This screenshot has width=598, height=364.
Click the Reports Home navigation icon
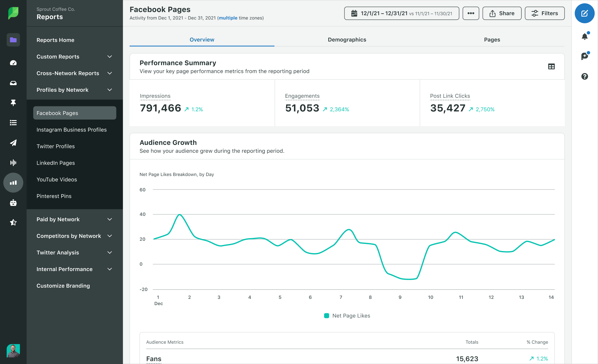coord(13,40)
